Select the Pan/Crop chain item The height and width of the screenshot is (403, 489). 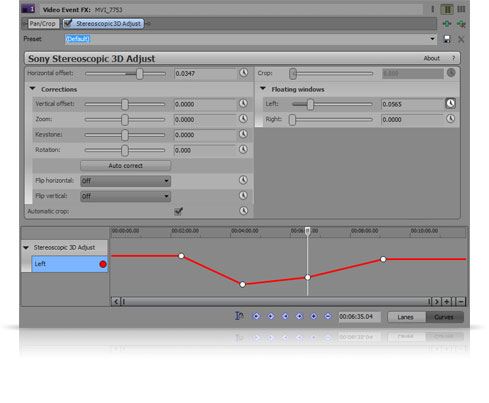42,24
